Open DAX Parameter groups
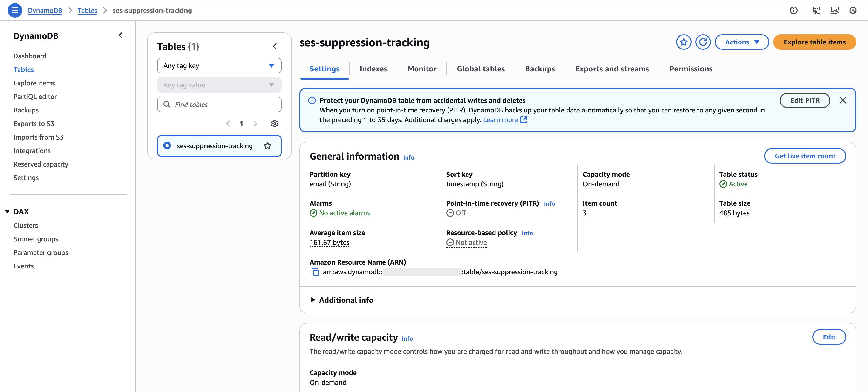868x392 pixels. click(41, 252)
